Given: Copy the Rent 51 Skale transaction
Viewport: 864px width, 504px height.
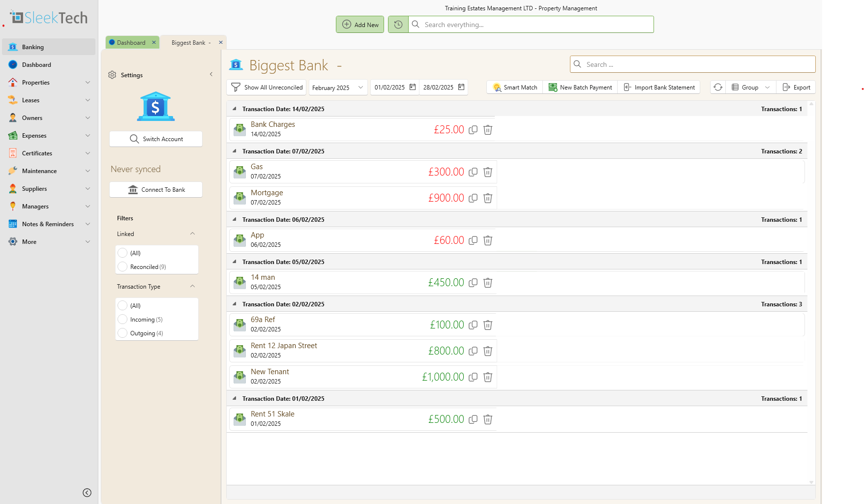Looking at the screenshot, I should point(473,419).
